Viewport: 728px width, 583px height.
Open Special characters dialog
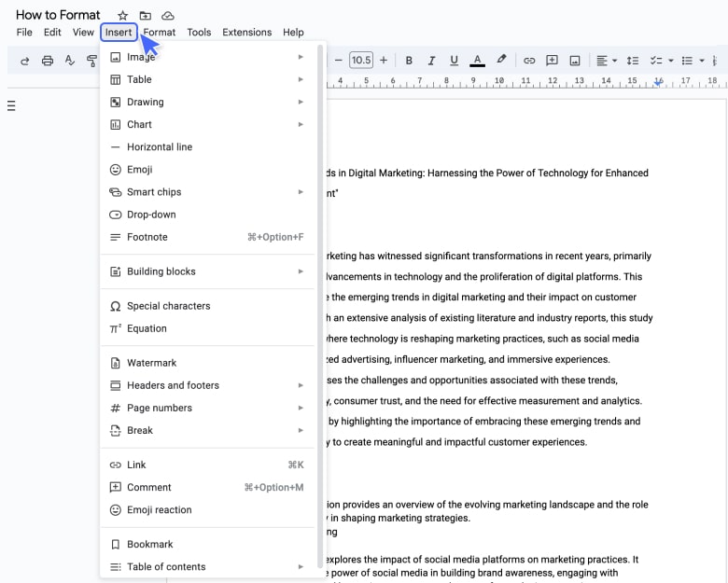click(x=207, y=306)
